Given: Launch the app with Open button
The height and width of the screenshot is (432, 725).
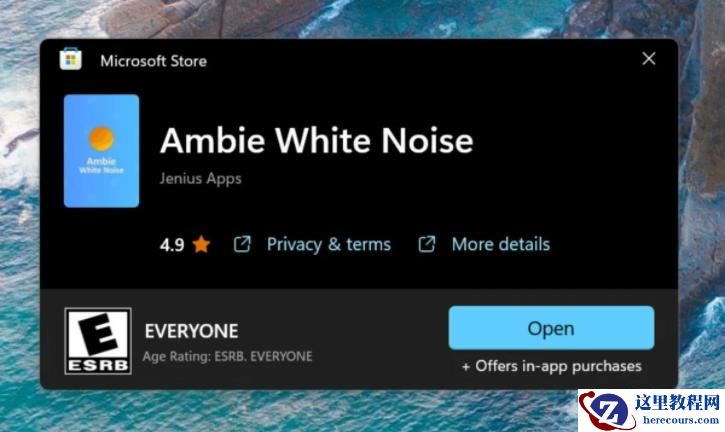Looking at the screenshot, I should tap(551, 328).
